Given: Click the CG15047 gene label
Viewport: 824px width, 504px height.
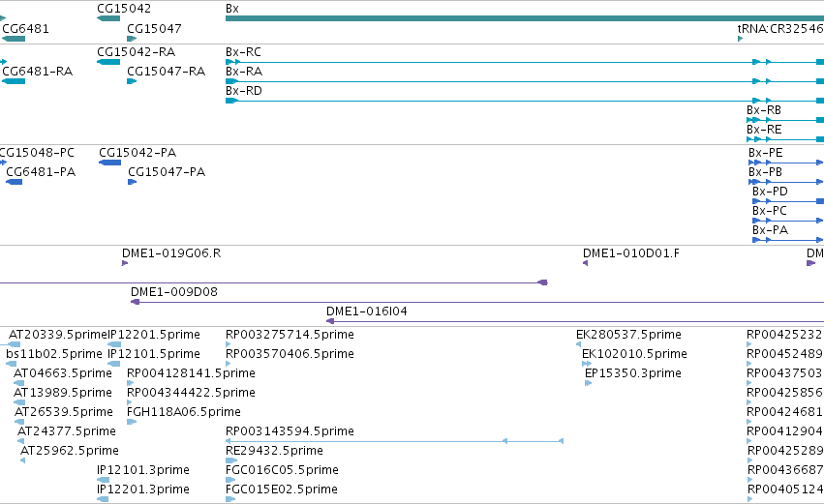Looking at the screenshot, I should click(x=154, y=29).
